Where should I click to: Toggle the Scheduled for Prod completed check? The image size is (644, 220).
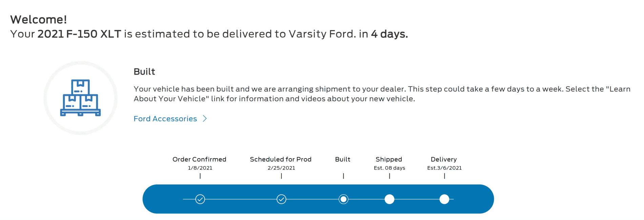(281, 199)
